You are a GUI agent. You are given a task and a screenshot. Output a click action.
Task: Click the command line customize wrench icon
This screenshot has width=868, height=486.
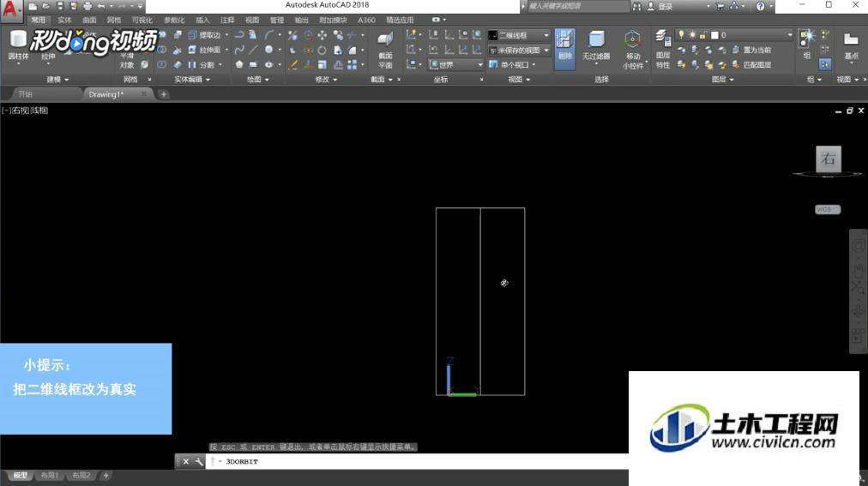click(x=199, y=462)
